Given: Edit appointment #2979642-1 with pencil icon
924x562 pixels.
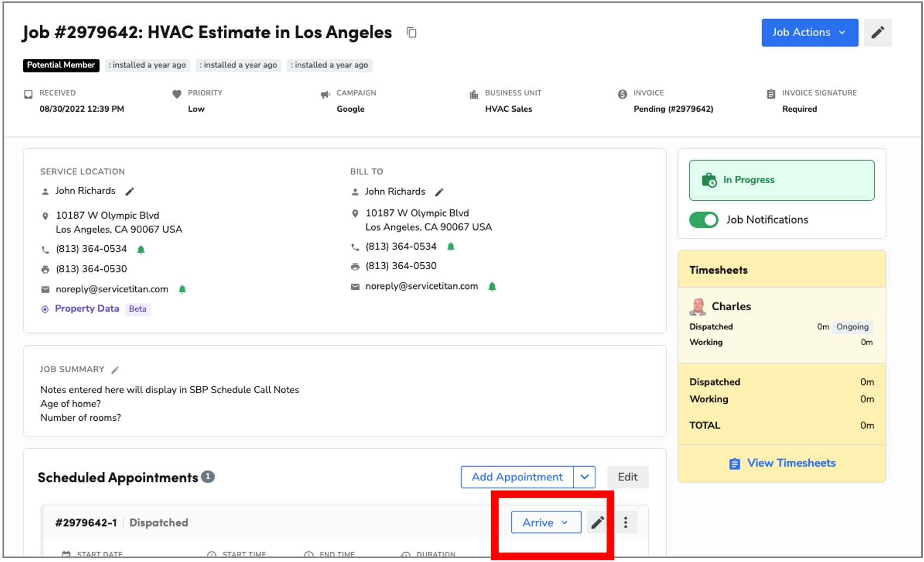Looking at the screenshot, I should (597, 522).
